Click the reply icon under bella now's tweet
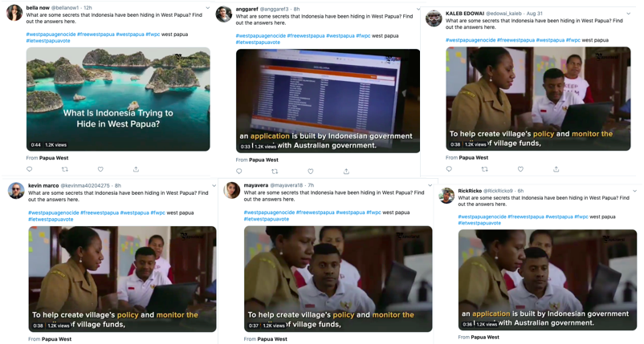 pyautogui.click(x=30, y=169)
